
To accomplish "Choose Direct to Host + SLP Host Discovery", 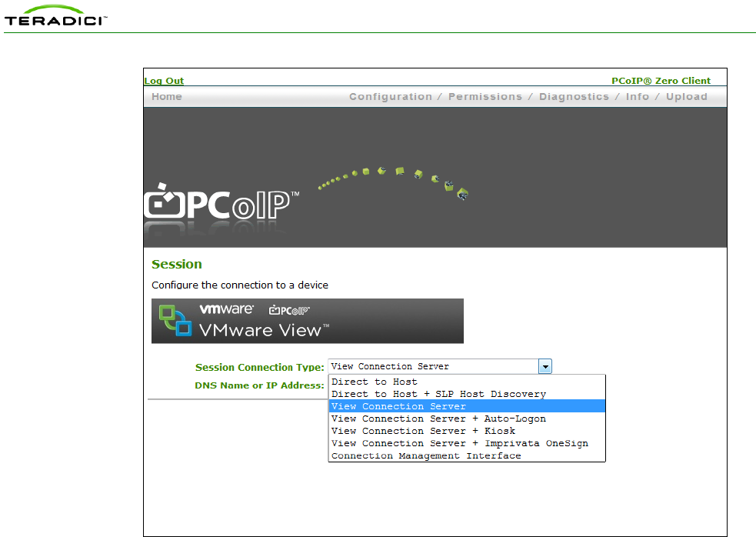I will click(467, 394).
